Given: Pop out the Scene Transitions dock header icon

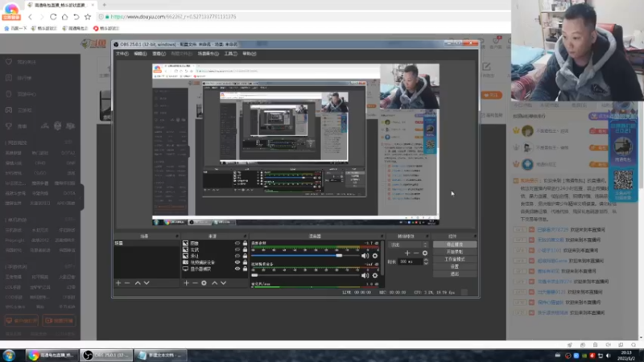Looking at the screenshot, I should click(427, 236).
